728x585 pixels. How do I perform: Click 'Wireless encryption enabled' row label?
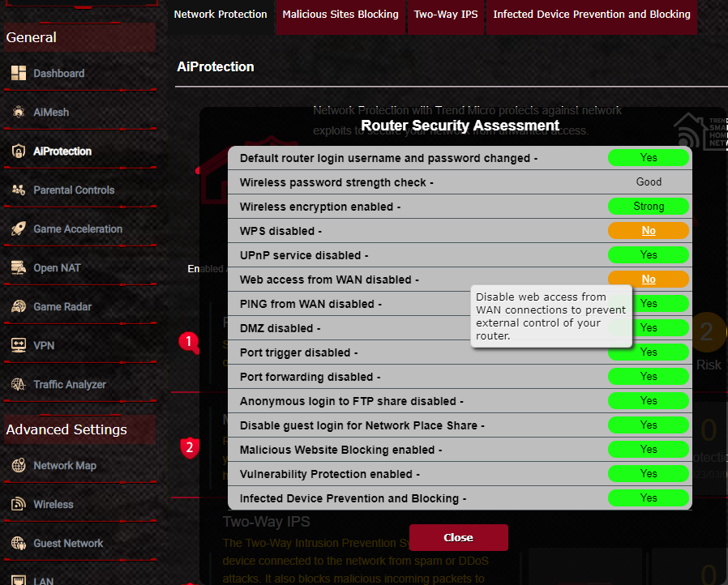[x=320, y=207]
